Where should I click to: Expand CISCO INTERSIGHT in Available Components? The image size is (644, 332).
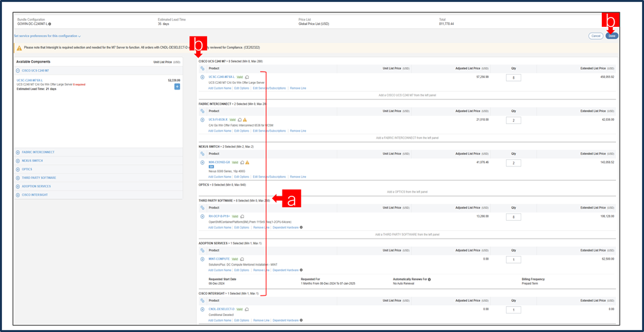tap(18, 194)
